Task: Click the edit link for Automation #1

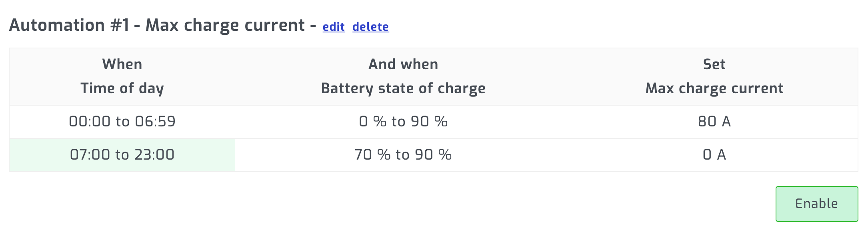Action: pyautogui.click(x=334, y=27)
